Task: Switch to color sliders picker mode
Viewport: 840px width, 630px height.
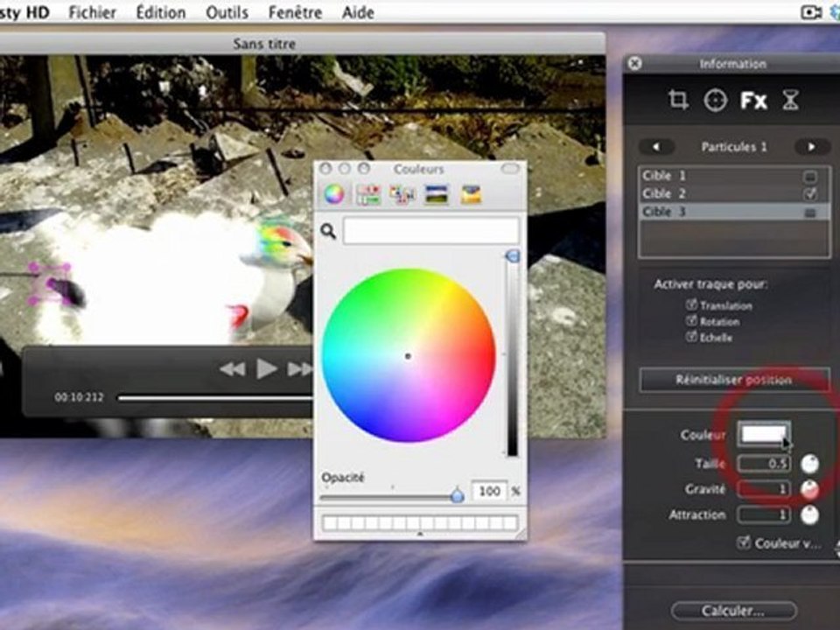Action: 368,194
